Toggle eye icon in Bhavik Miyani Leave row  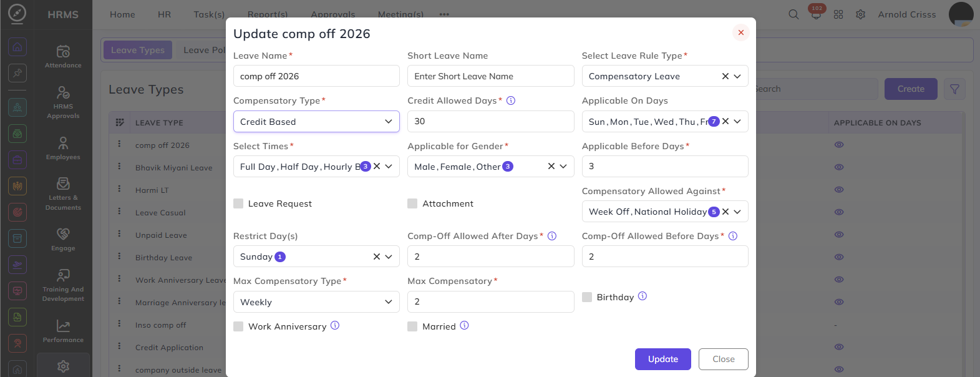point(839,167)
